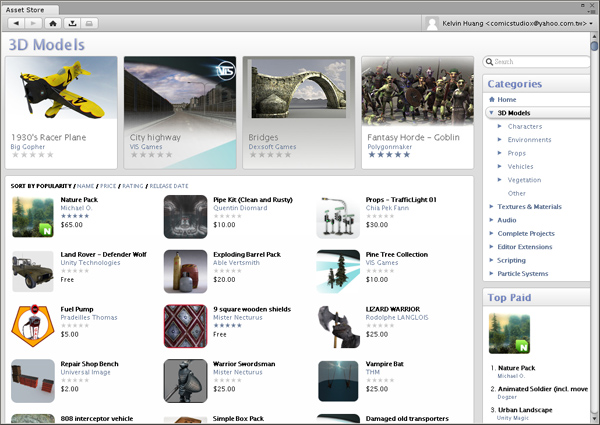
Task: Sort the list by Release Date
Action: pyautogui.click(x=169, y=186)
